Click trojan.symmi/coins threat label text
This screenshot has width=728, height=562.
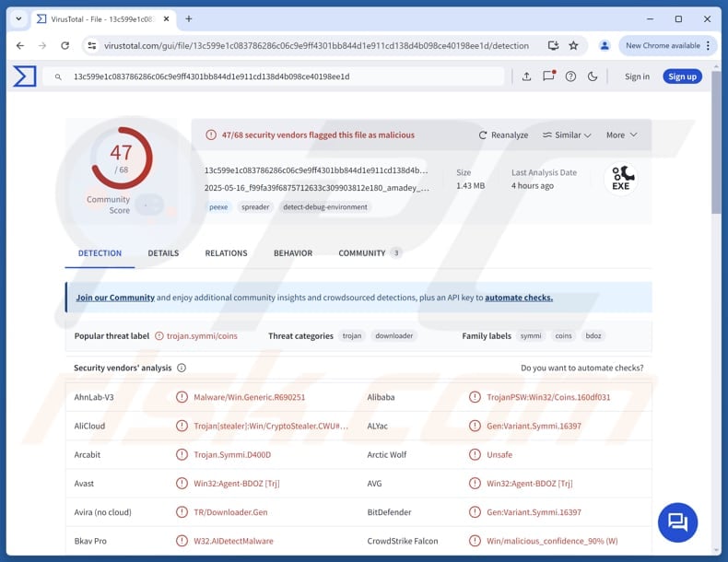point(202,336)
